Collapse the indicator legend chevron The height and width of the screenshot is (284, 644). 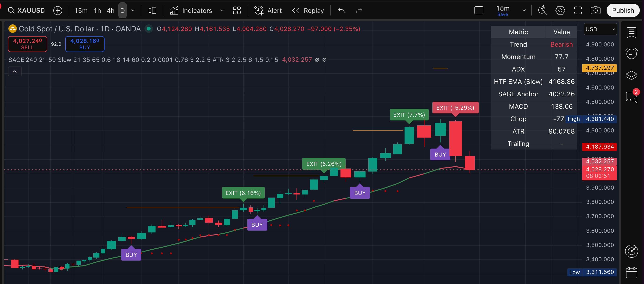click(15, 72)
